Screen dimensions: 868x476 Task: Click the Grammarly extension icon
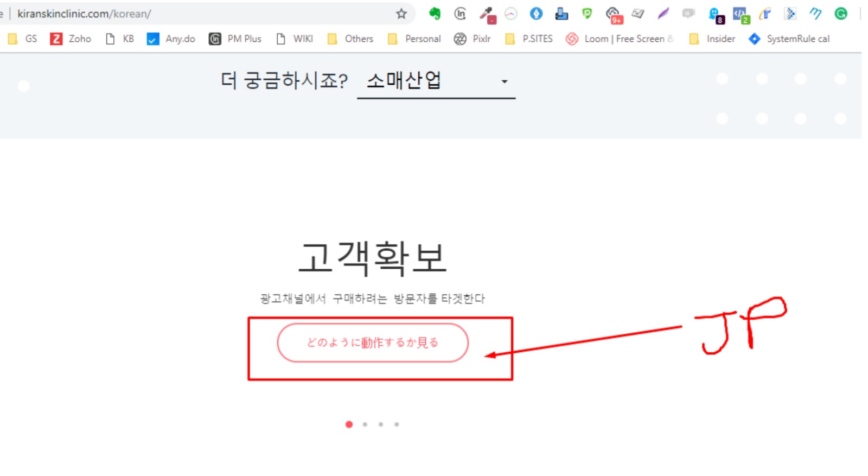841,14
